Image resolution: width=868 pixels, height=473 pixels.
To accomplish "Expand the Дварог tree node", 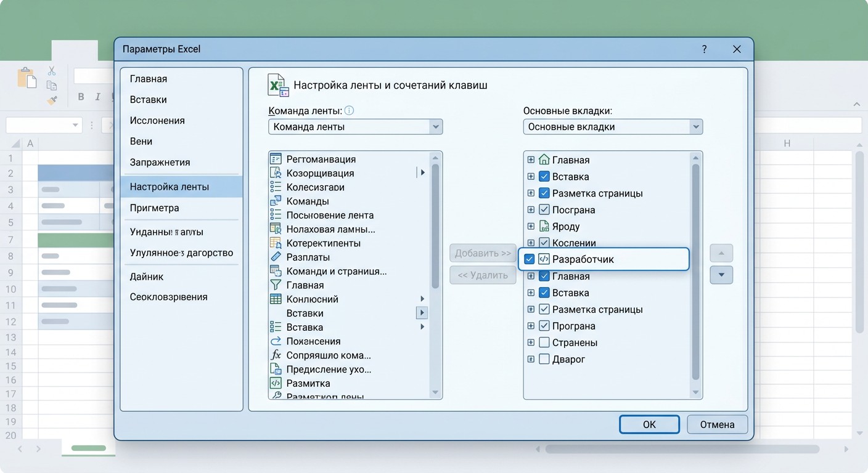I will 531,359.
